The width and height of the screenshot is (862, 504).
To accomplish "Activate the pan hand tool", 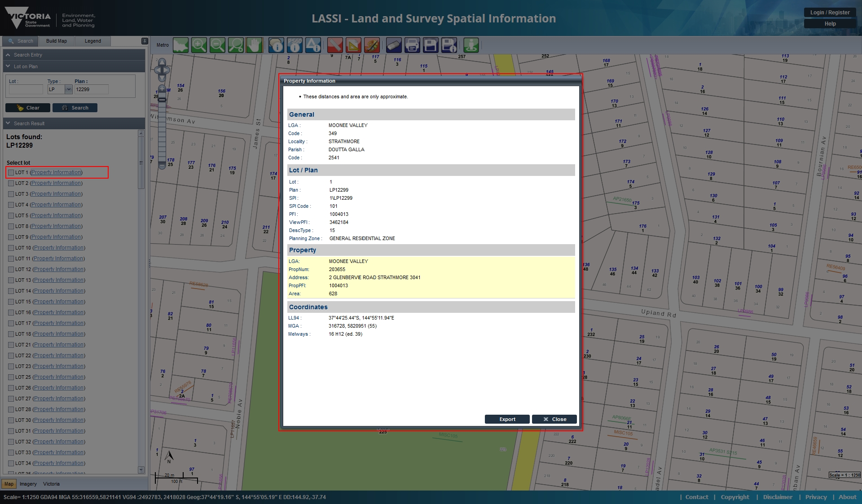I will click(x=255, y=45).
